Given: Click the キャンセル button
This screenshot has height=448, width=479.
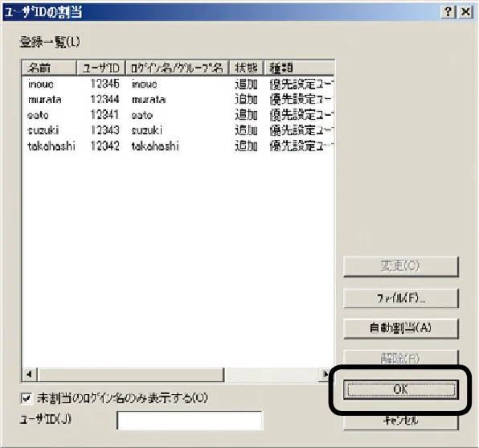Looking at the screenshot, I should tap(401, 421).
